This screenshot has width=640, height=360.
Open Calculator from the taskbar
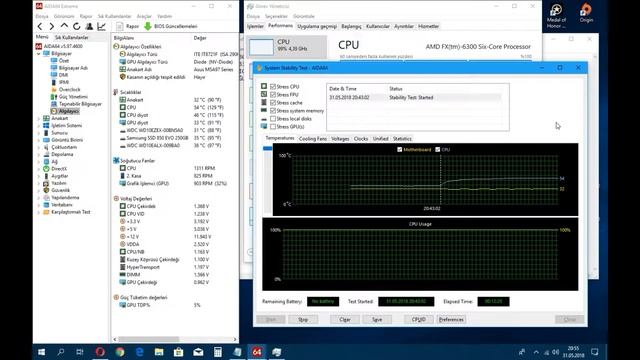[x=218, y=352]
